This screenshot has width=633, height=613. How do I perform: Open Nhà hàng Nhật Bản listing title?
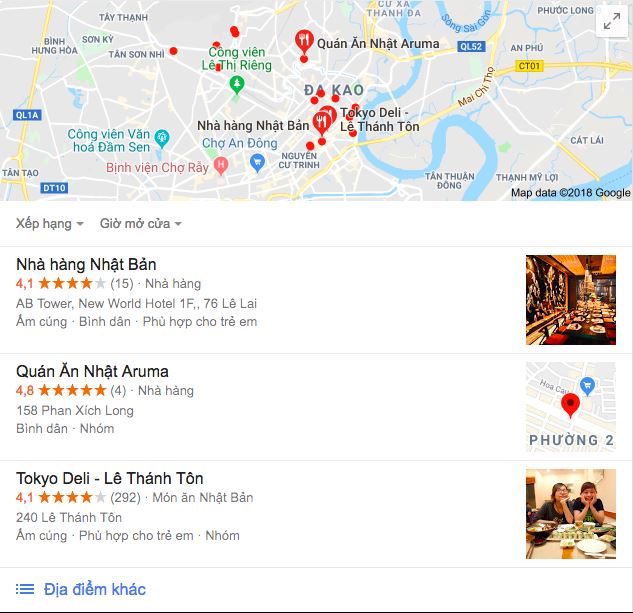(86, 265)
